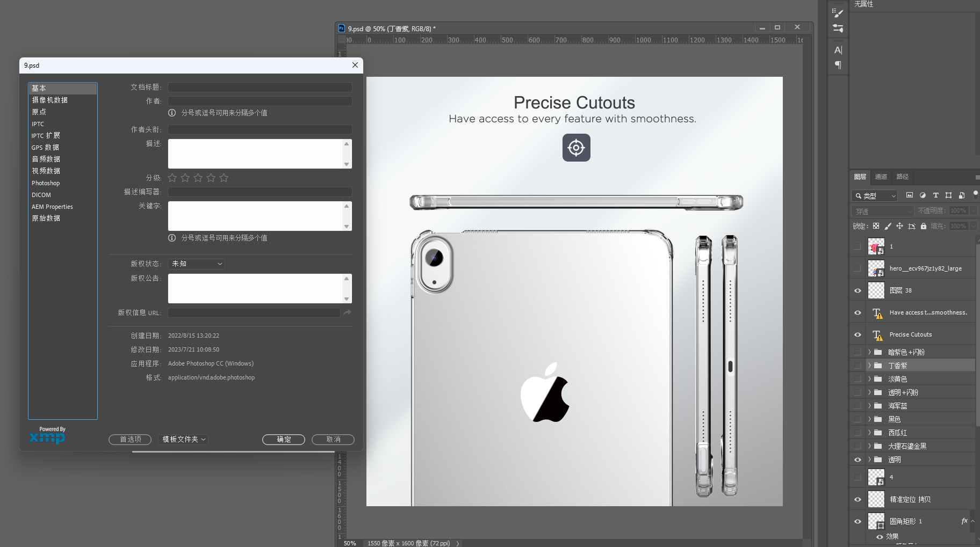Click the Have access text layer T icon
This screenshot has width=980, height=547.
[x=877, y=313]
